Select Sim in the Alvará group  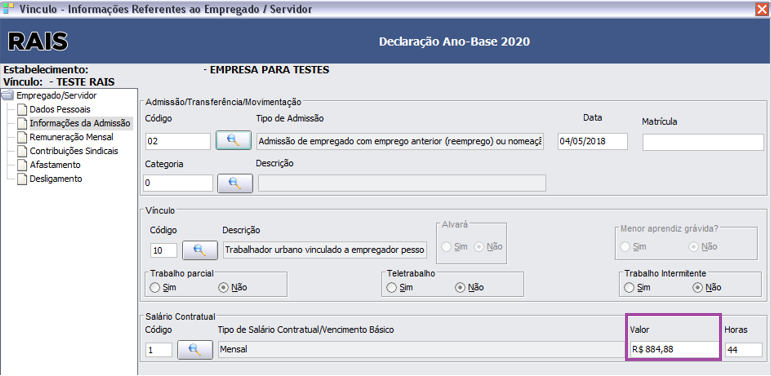(446, 247)
